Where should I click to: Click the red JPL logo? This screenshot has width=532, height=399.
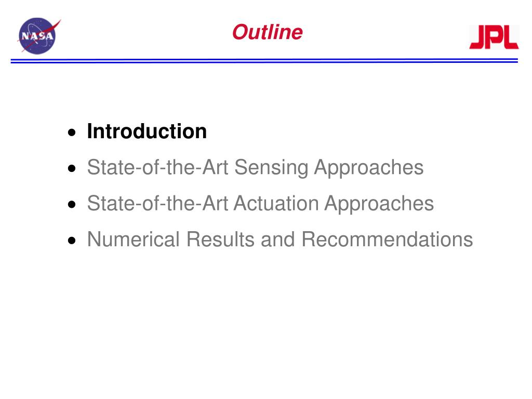[x=494, y=37]
